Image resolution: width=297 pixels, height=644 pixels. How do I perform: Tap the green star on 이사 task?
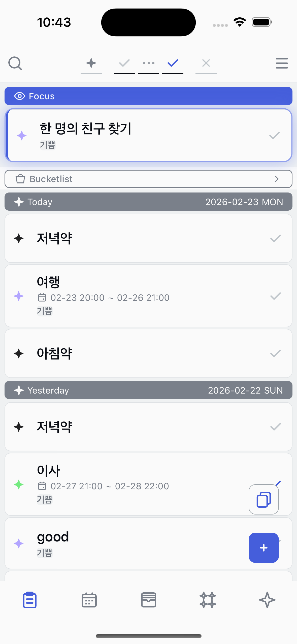19,485
